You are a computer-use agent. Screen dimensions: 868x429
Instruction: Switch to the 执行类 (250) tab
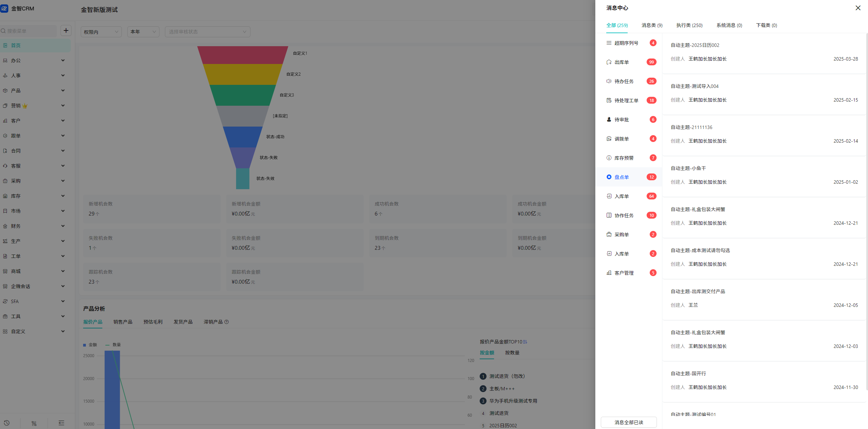tap(689, 25)
